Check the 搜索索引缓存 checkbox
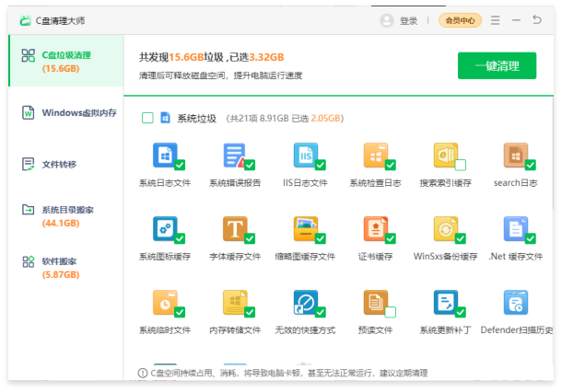This screenshot has height=392, width=562. click(460, 166)
